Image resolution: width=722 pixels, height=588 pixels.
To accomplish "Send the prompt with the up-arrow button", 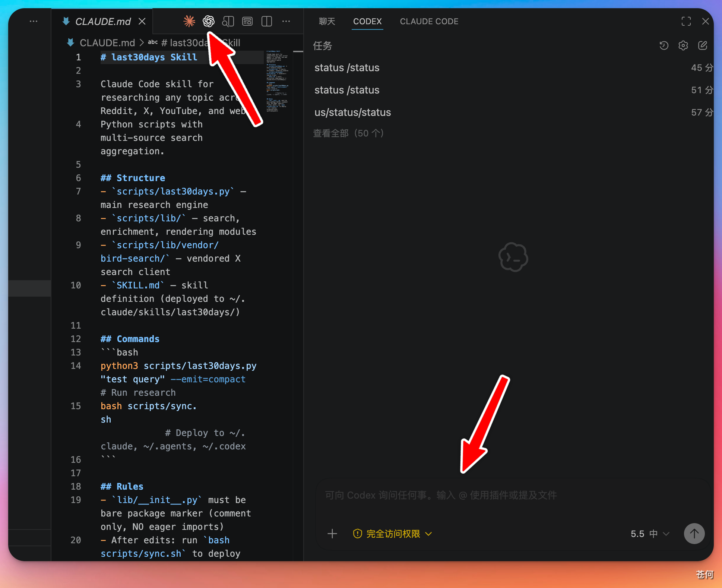I will [694, 534].
